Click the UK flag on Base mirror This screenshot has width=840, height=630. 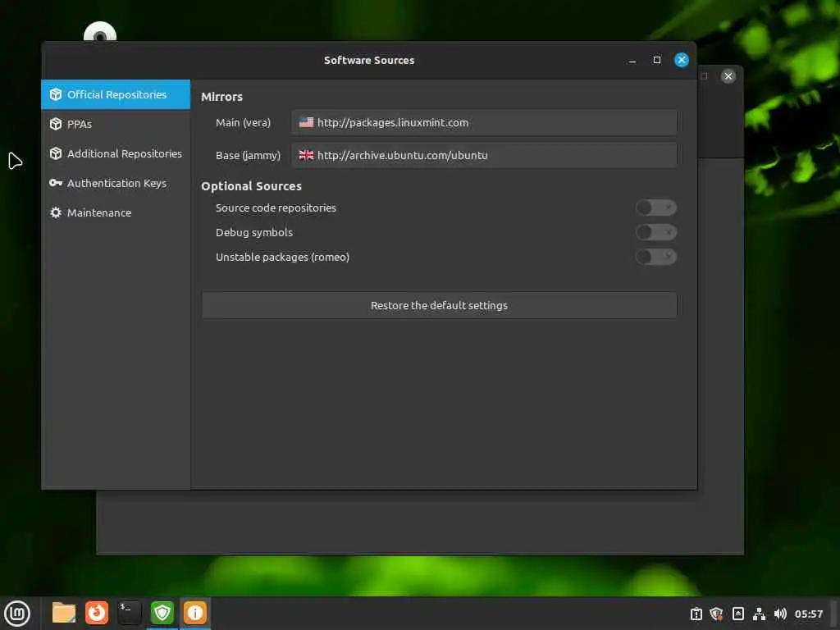[x=306, y=155]
